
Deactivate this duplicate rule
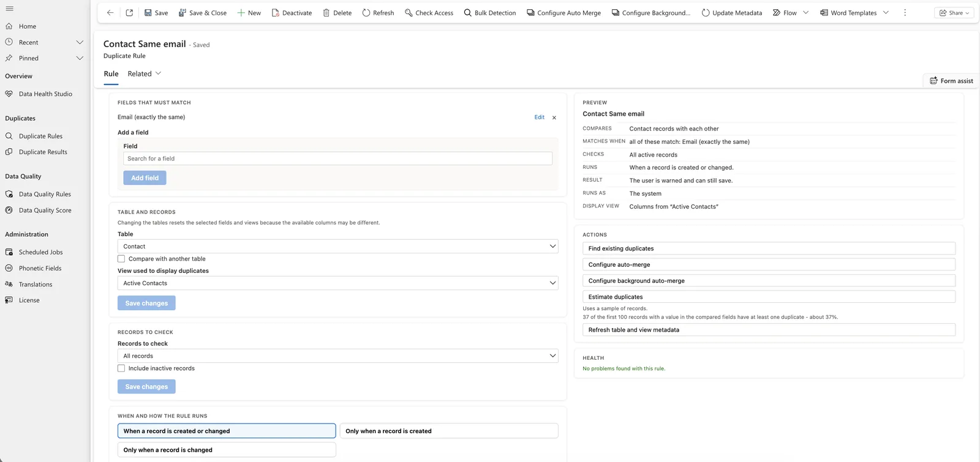[292, 13]
